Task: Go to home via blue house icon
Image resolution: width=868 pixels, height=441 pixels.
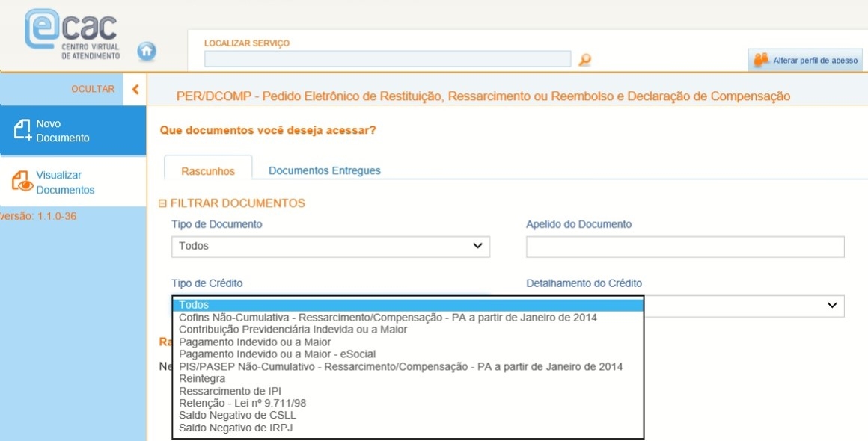Action: click(x=147, y=52)
